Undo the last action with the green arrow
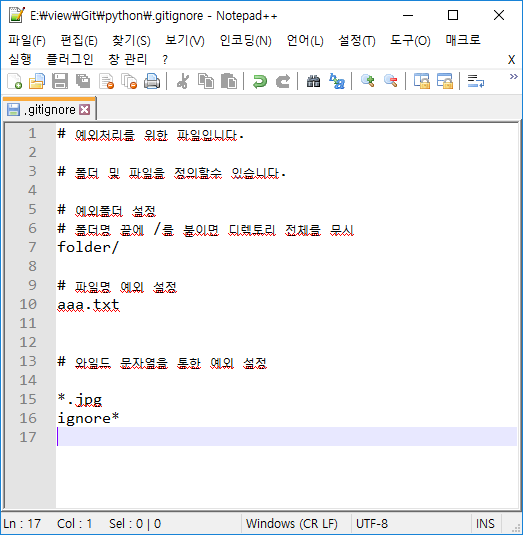 [x=260, y=82]
